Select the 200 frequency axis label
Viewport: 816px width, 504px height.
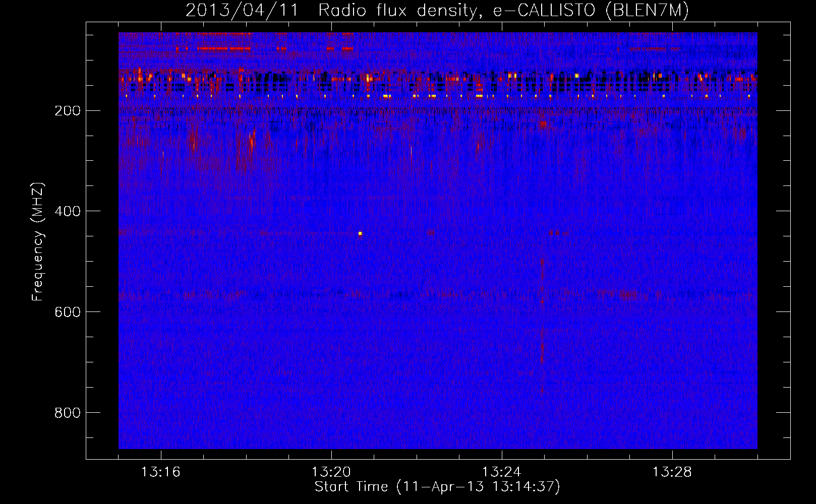tap(67, 111)
